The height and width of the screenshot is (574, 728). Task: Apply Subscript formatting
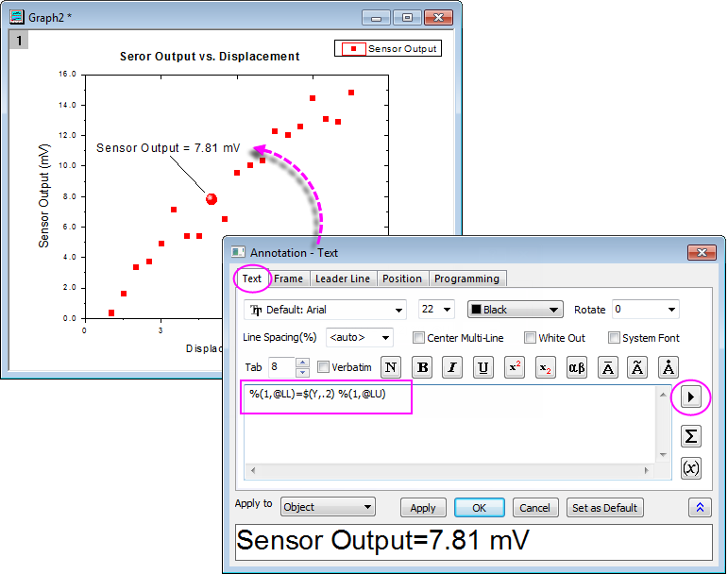point(546,368)
